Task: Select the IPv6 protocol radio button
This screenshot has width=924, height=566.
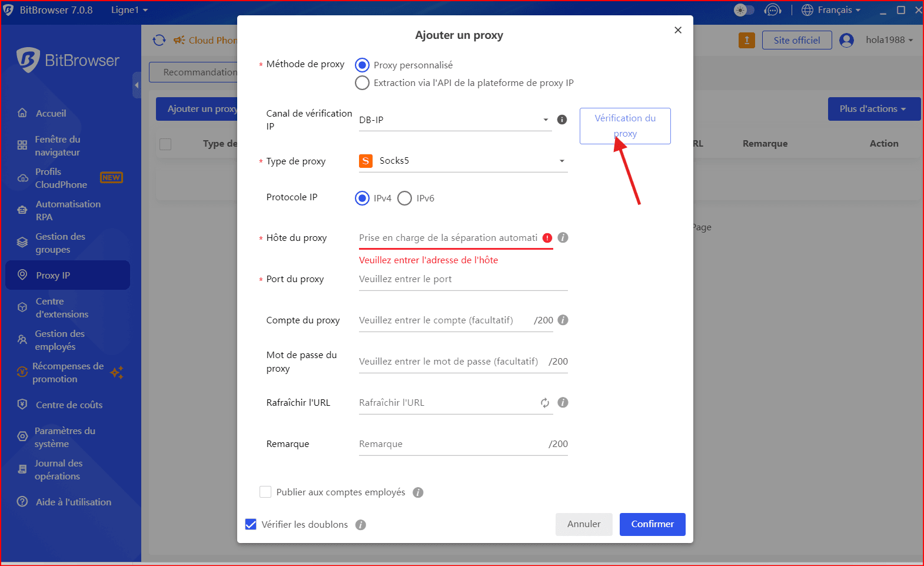Action: pyautogui.click(x=405, y=198)
